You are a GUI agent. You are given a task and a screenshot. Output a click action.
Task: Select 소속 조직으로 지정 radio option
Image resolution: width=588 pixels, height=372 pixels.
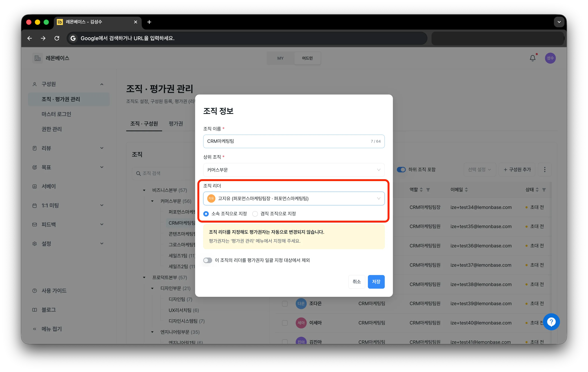(206, 214)
